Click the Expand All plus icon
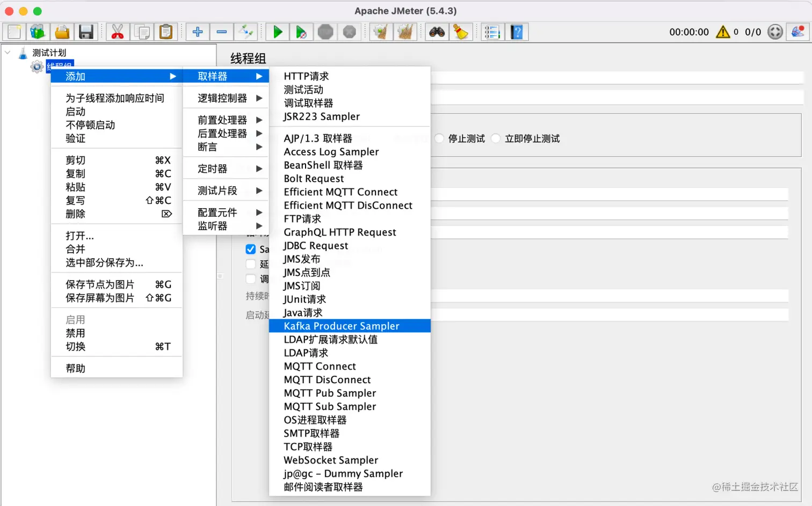The image size is (812, 506). [198, 32]
